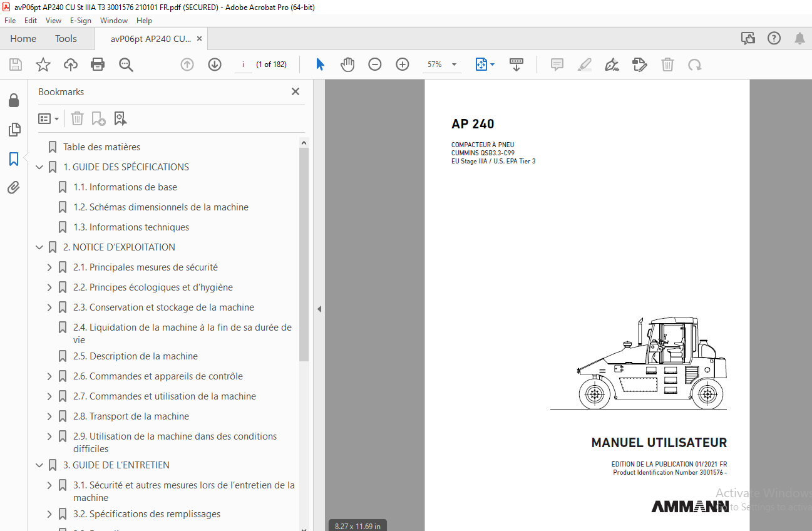Expand 2.2. Principes écologiques et d'hygiène
This screenshot has height=531, width=812.
[49, 287]
